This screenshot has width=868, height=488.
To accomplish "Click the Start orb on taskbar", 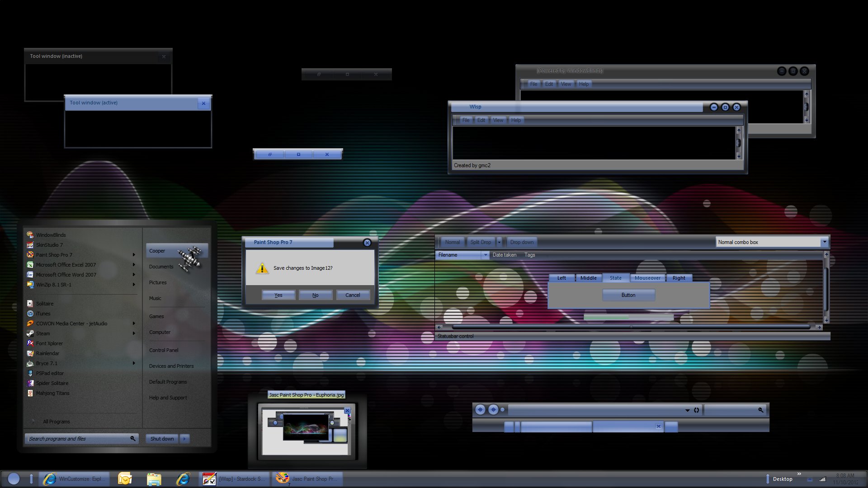I will pyautogui.click(x=14, y=479).
